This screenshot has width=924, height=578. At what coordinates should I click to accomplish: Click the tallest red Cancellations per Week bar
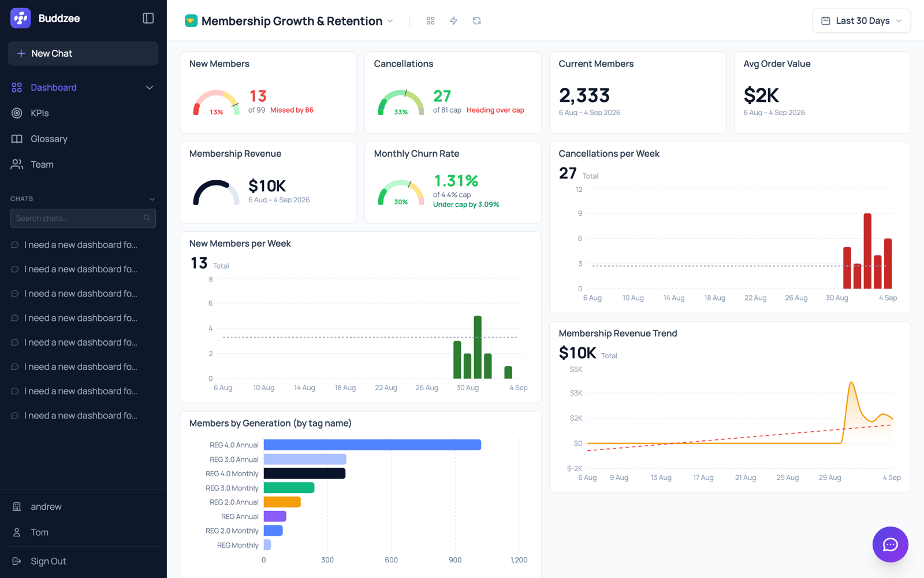click(867, 251)
